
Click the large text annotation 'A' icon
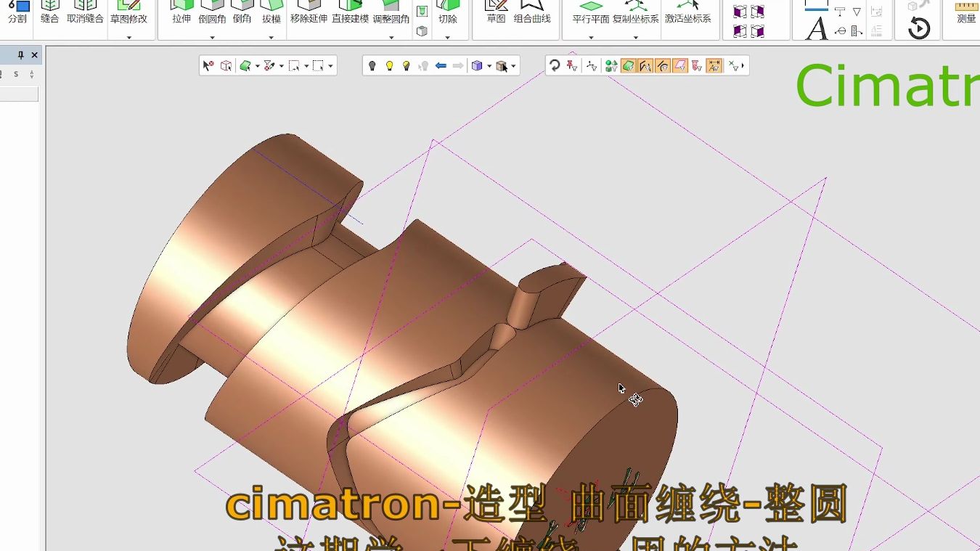pos(817,29)
